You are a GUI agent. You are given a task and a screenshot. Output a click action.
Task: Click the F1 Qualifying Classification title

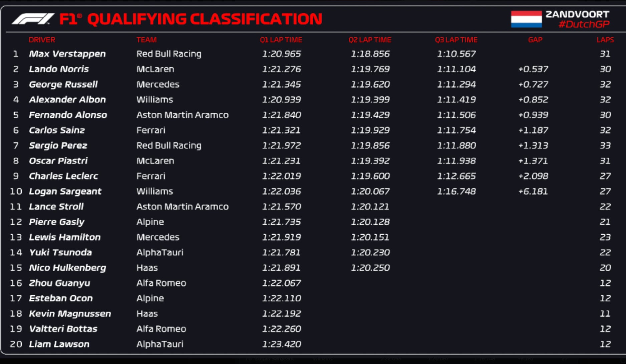point(191,19)
